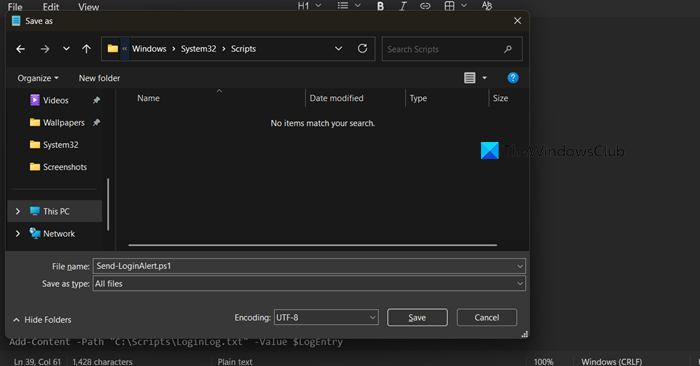
Task: Click 1,428 characters in status bar
Action: [x=102, y=362]
